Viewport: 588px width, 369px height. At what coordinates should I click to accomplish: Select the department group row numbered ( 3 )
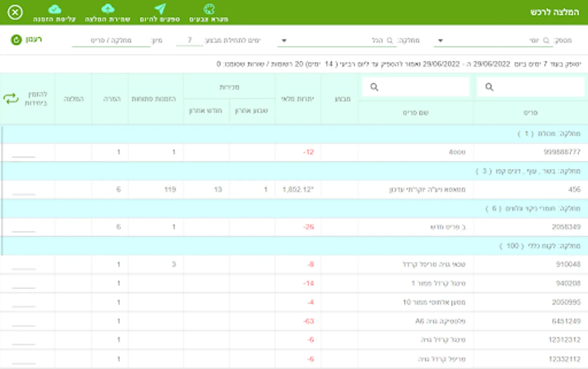point(294,171)
